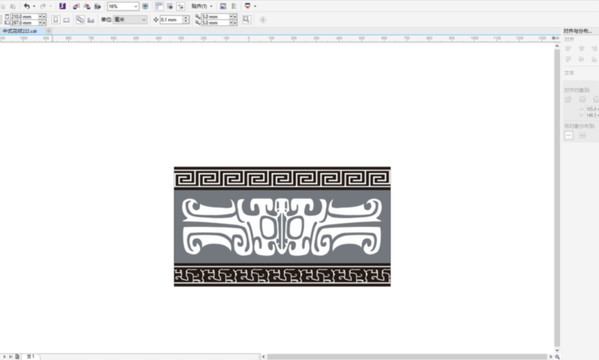Select landscape page orientation

[66, 19]
